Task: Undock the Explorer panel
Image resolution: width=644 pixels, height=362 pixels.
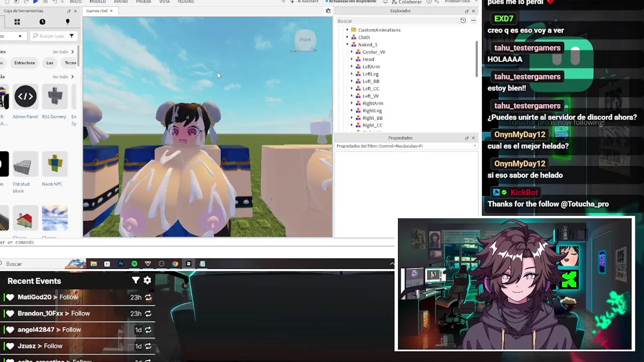Action: (x=466, y=11)
